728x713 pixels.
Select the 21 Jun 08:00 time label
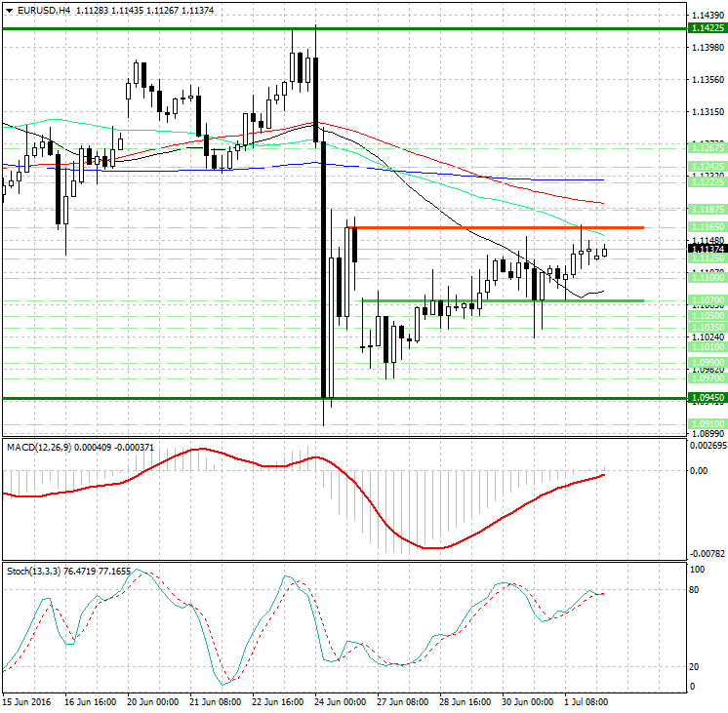coord(215,702)
